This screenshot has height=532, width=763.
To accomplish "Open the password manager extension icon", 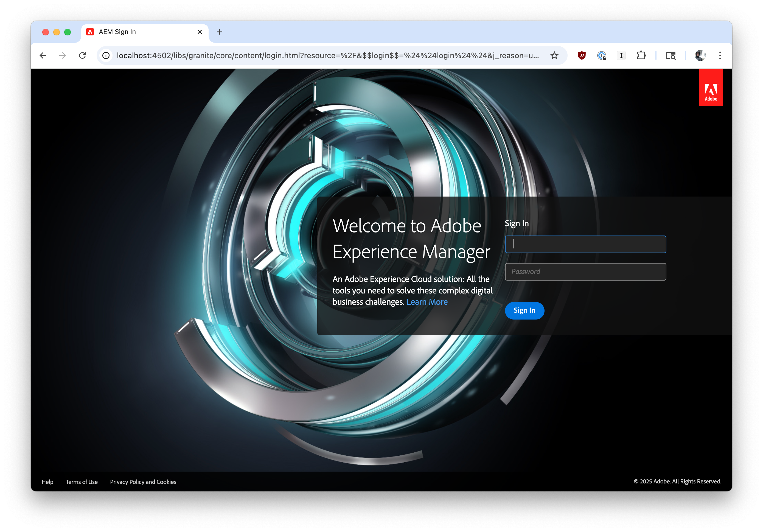I will click(x=602, y=55).
